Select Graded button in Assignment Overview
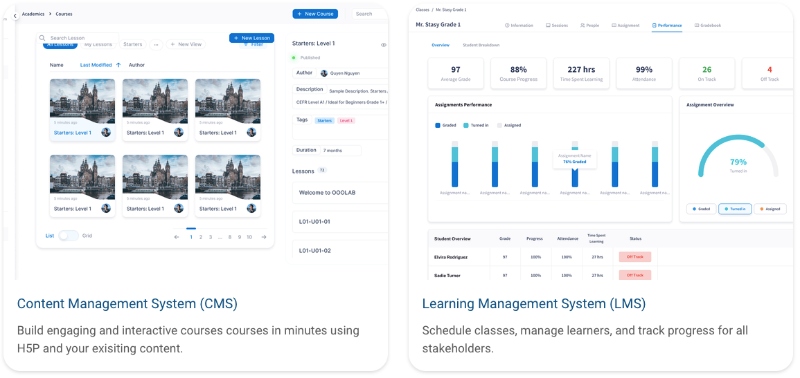Viewport: 800px width, 378px height. pos(701,209)
